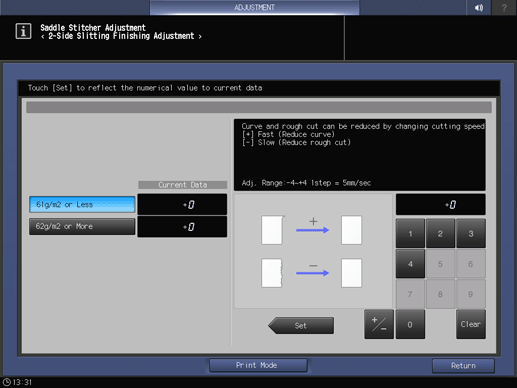Open help via the question mark icon
The height and width of the screenshot is (388, 517).
[x=504, y=7]
